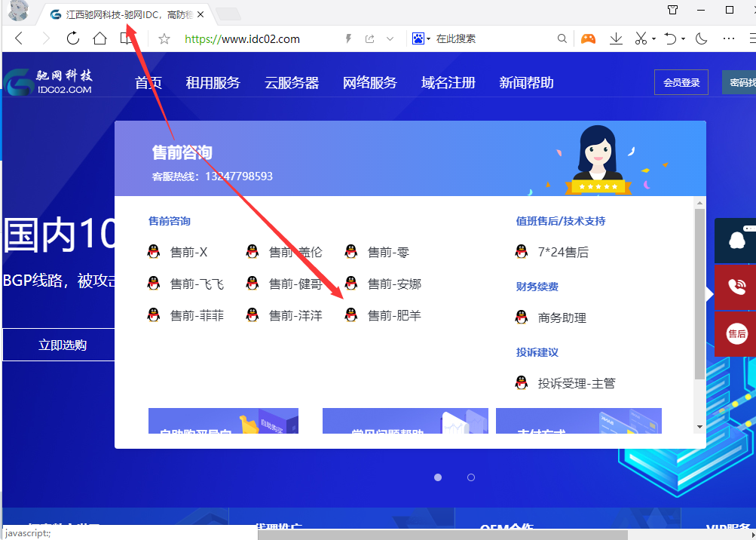
Task: Enable reading mode icon in address bar
Action: (x=348, y=38)
